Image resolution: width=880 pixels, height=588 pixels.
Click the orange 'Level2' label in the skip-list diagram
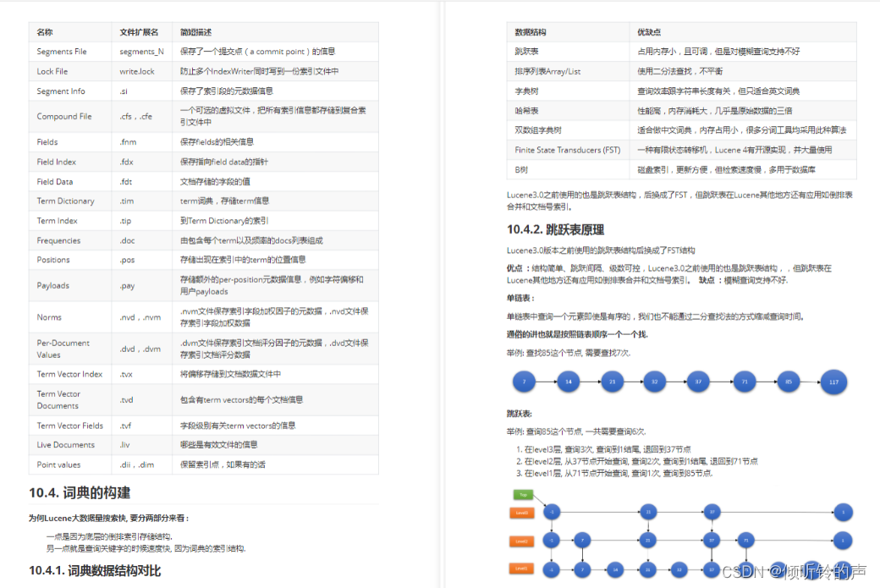[x=522, y=541]
